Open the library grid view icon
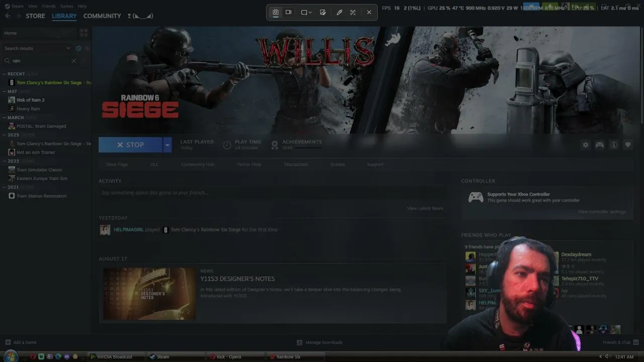The height and width of the screenshot is (362, 644). 84,33
